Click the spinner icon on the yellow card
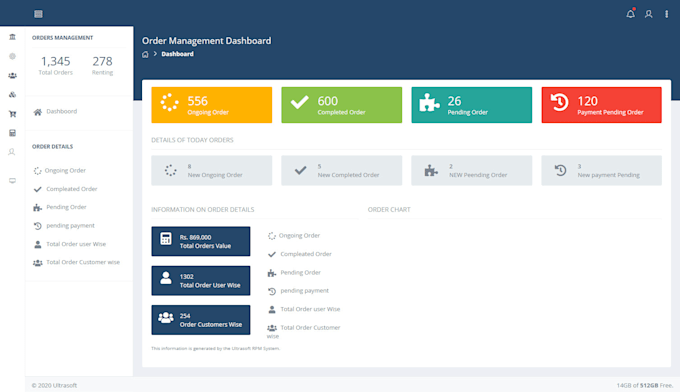 (x=170, y=102)
